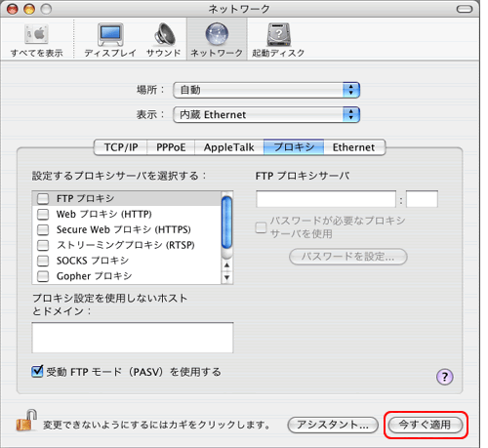Open the Sound (サウンド) speaker icon
The width and height of the screenshot is (488, 448).
[x=164, y=34]
